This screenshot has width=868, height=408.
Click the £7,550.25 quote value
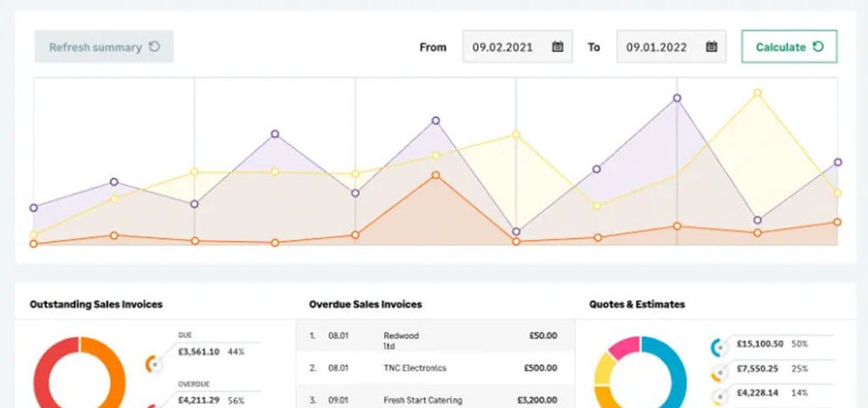coord(758,369)
